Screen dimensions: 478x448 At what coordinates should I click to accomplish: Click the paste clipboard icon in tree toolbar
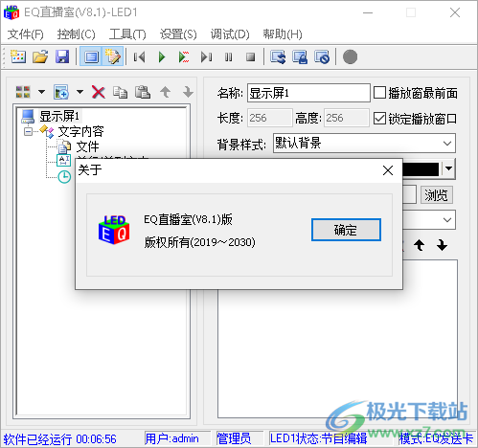pyautogui.click(x=143, y=92)
